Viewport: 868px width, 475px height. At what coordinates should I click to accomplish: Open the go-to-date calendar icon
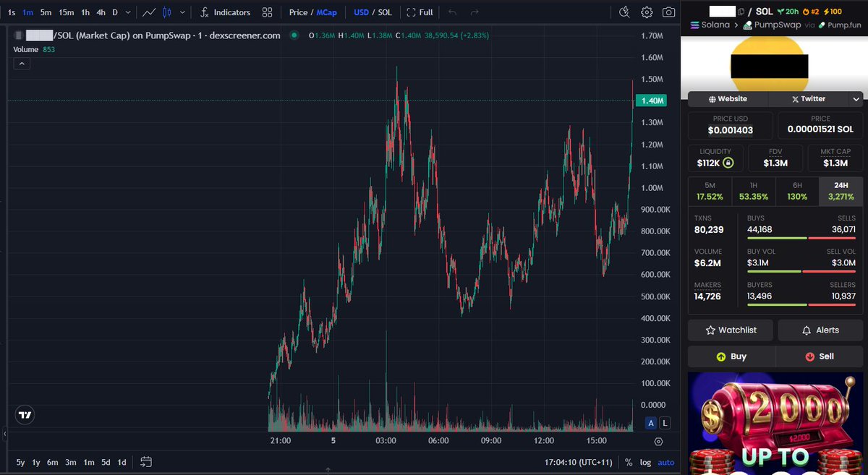coord(146,462)
